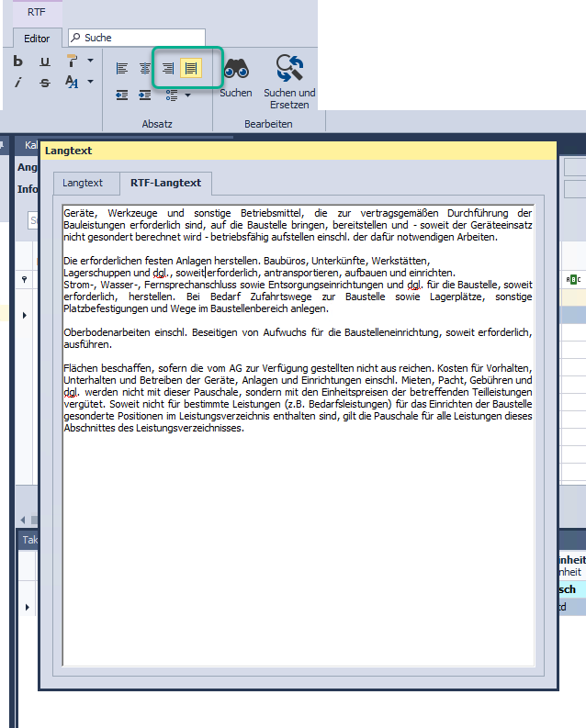Open the font color dropdown arrow
Screen dimensions: 586x728
click(90, 83)
